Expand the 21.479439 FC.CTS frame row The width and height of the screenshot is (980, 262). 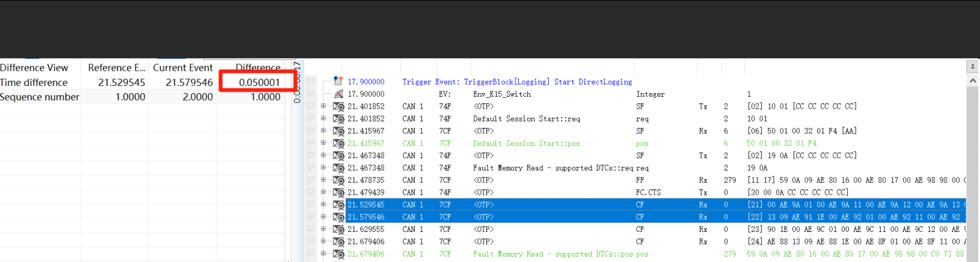point(323,192)
